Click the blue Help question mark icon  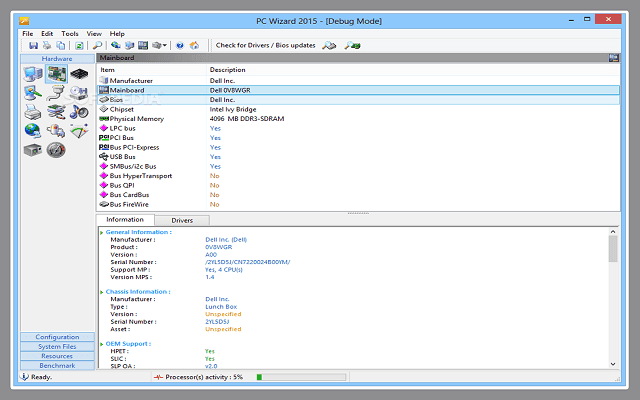[179, 45]
